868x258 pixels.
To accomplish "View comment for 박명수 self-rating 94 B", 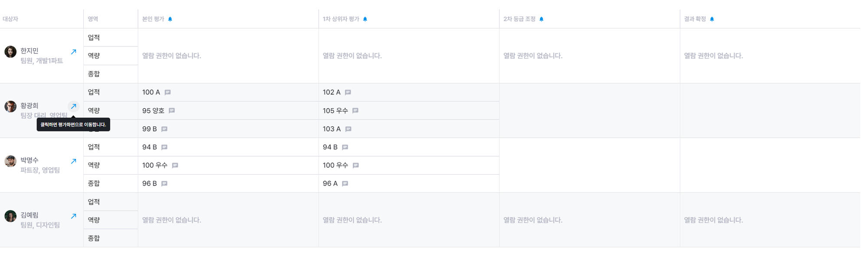I will pos(164,147).
